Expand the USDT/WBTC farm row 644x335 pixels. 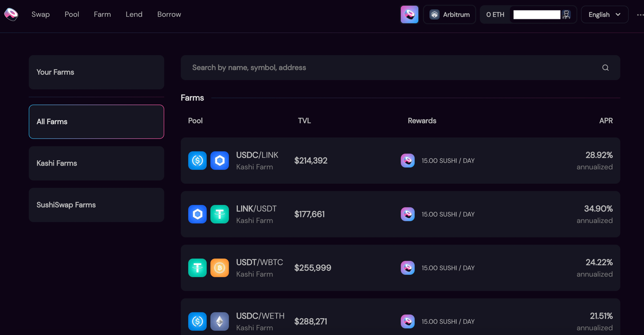tap(400, 268)
